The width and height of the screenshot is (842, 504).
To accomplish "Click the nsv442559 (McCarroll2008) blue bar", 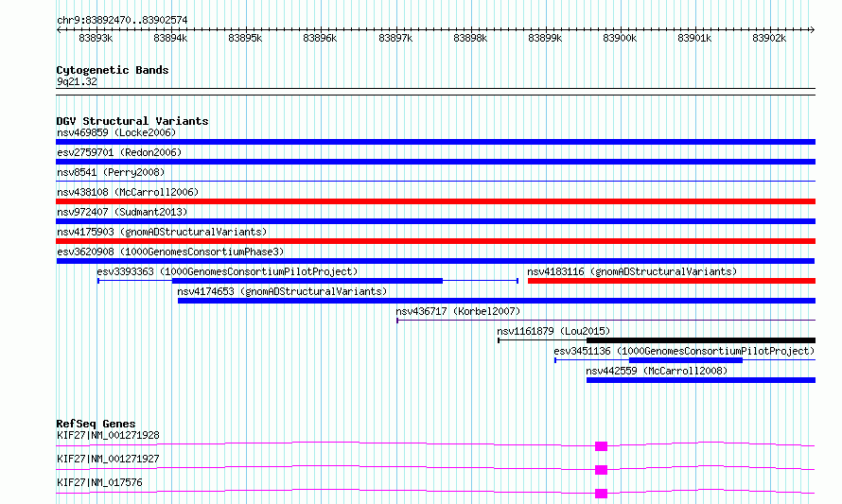I will point(701,380).
